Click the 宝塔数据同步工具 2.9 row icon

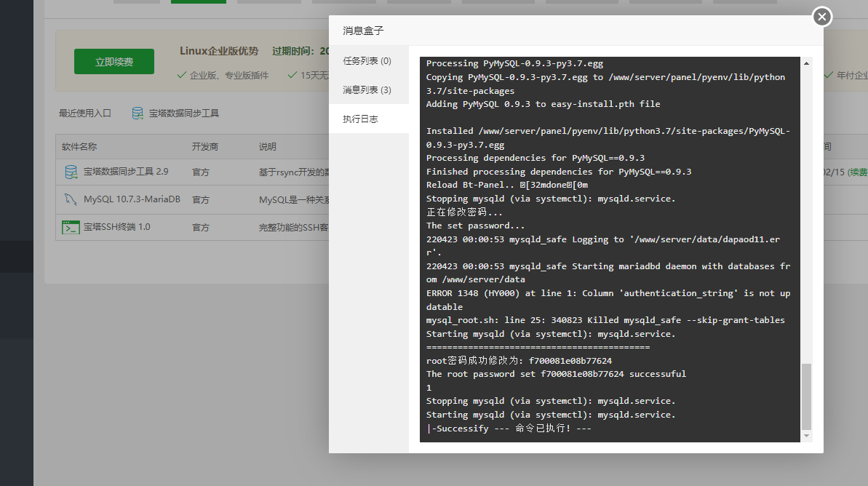[71, 172]
